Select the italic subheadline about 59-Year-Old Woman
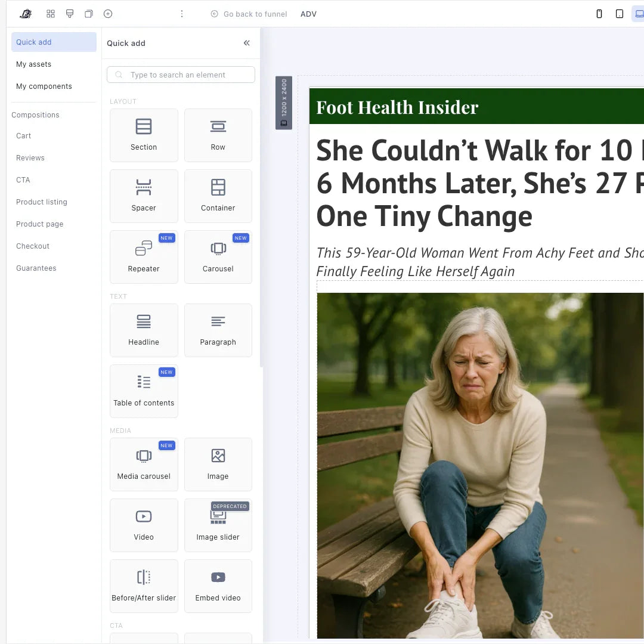 point(479,262)
